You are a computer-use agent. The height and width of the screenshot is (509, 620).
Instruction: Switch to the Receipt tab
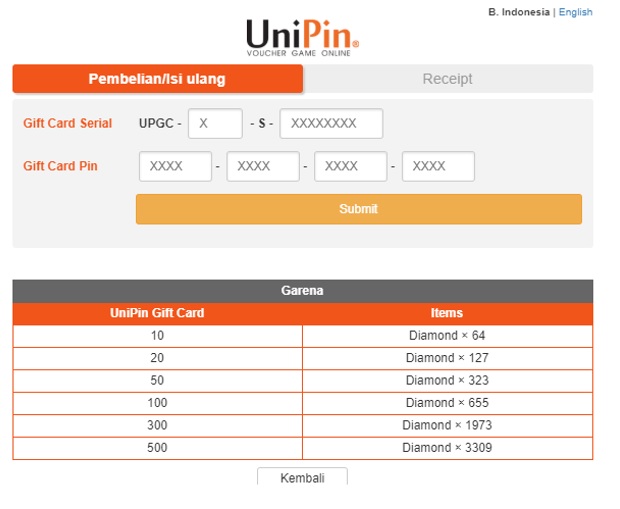[x=447, y=79]
